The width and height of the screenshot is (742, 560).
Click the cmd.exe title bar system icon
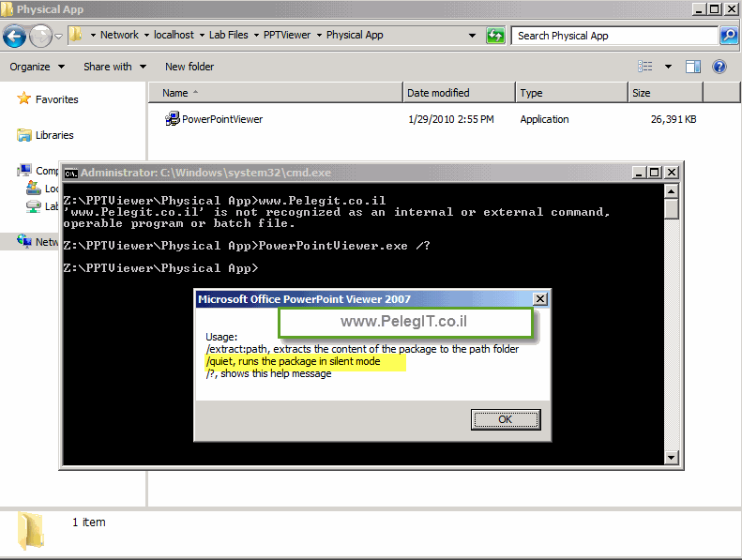pos(71,174)
